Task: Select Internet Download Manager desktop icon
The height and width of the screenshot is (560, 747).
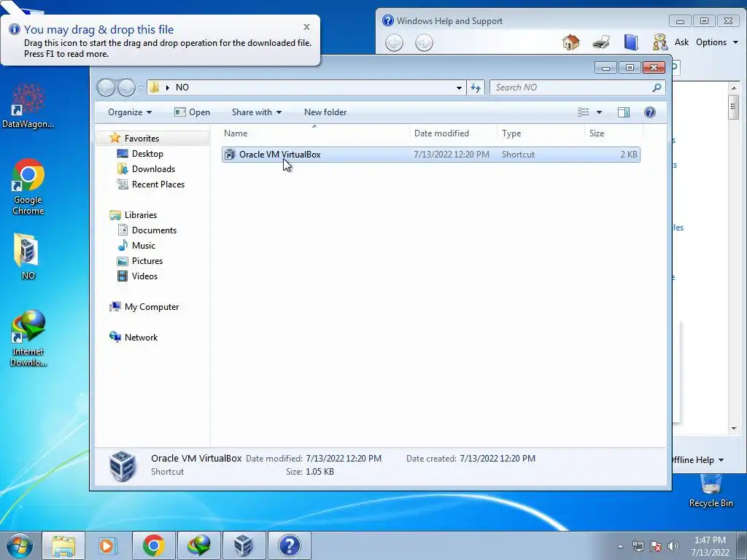Action: [x=28, y=338]
